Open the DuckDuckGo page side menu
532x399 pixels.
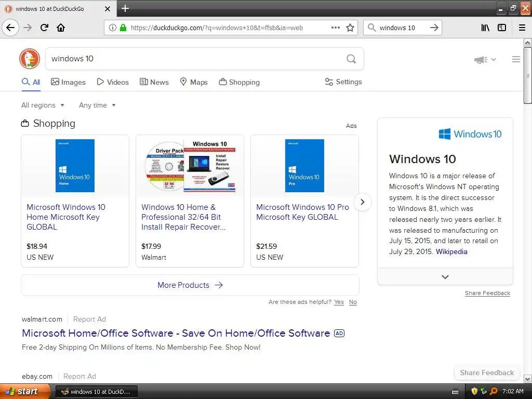tap(516, 59)
